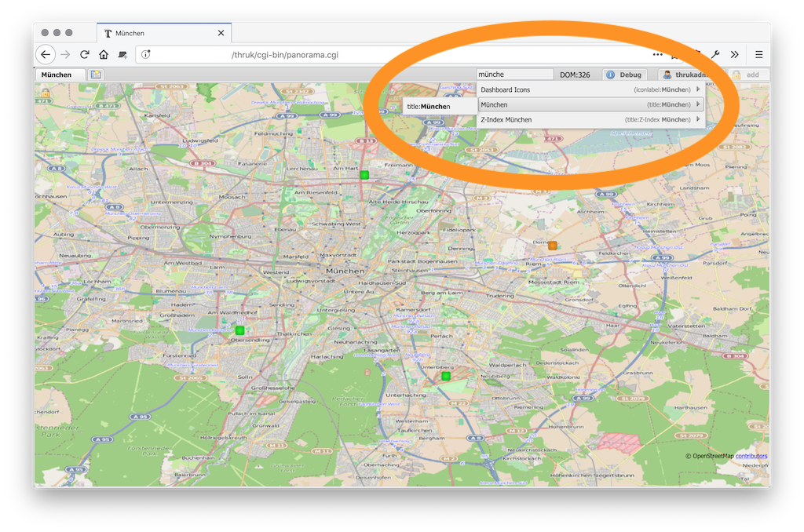Screen dimensions: 804x532
Task: Open the browser home page icon
Action: [104, 54]
